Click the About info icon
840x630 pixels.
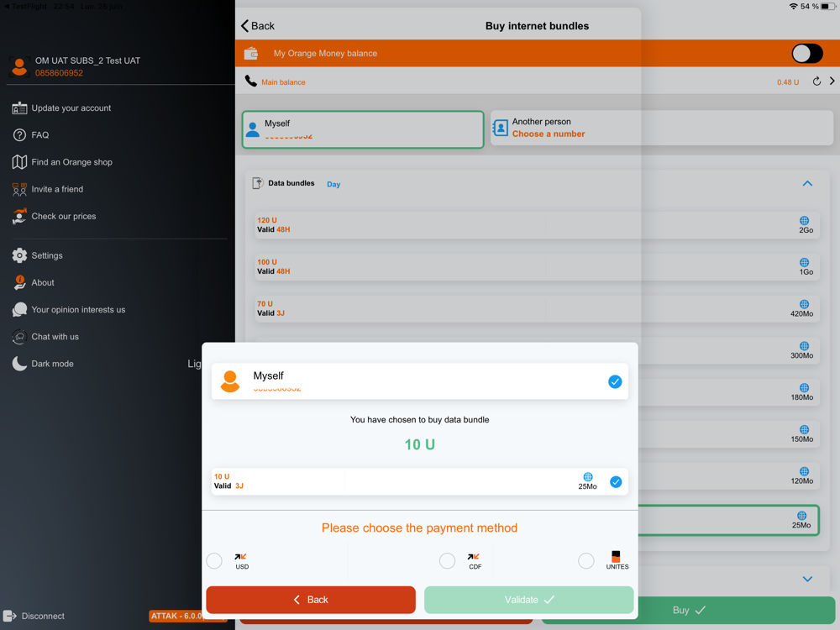tap(20, 282)
